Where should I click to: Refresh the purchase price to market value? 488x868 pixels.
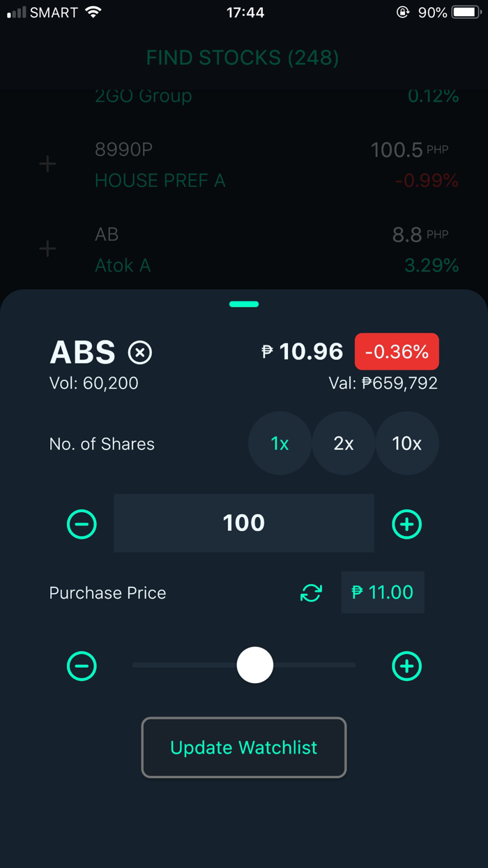[x=311, y=592]
